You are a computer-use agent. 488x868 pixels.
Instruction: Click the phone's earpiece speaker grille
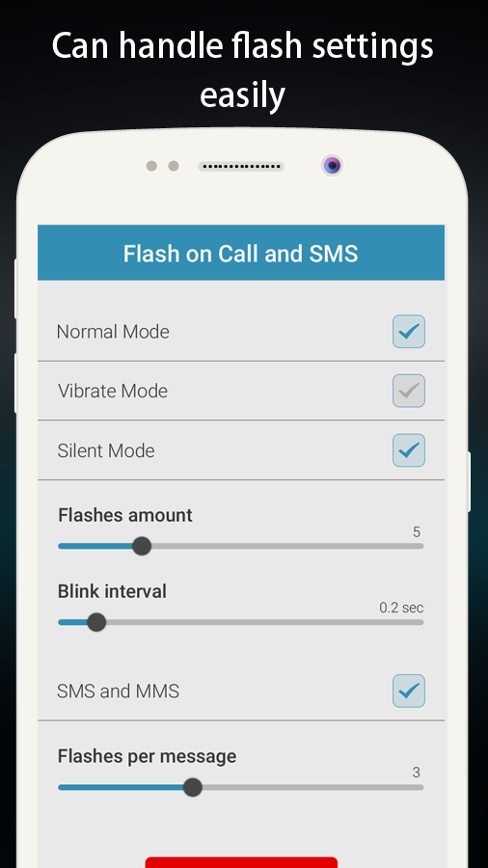point(241,166)
